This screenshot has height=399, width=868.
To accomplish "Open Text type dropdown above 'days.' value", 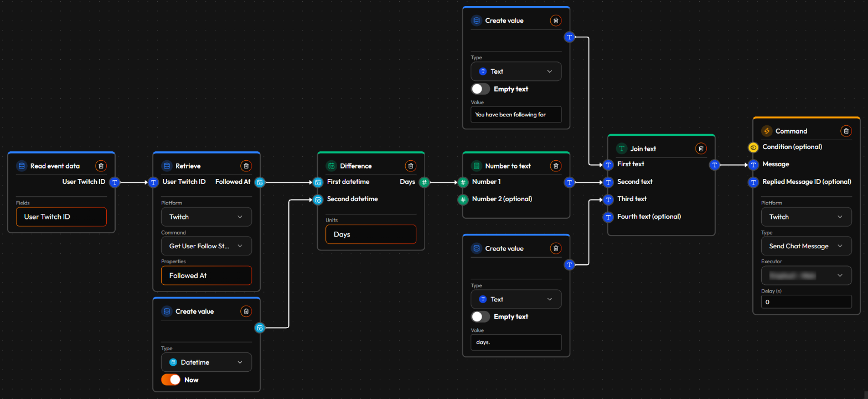I will [x=516, y=299].
